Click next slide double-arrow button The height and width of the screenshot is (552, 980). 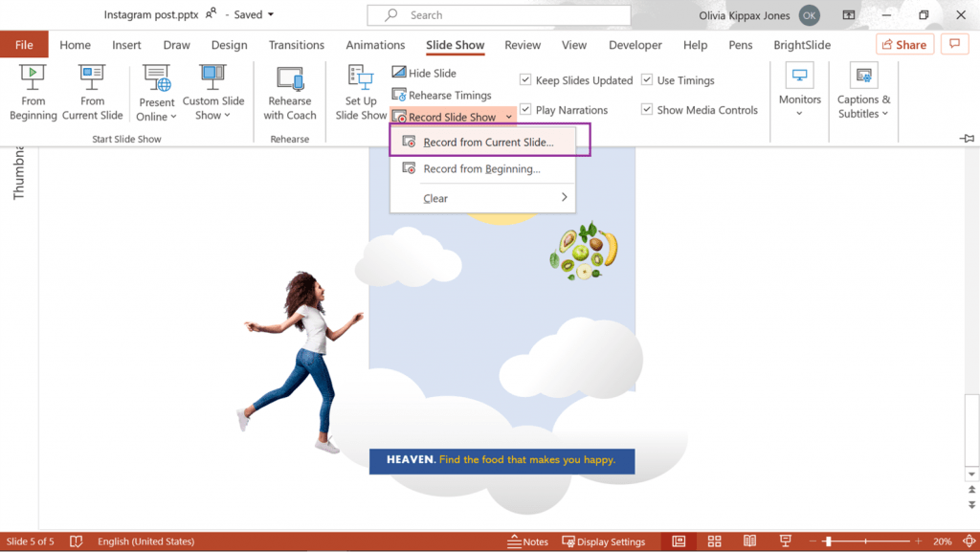pos(971,504)
